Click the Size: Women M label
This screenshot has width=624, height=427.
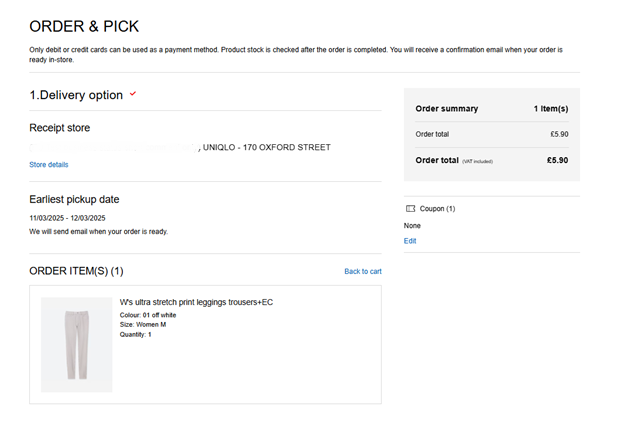coord(143,325)
